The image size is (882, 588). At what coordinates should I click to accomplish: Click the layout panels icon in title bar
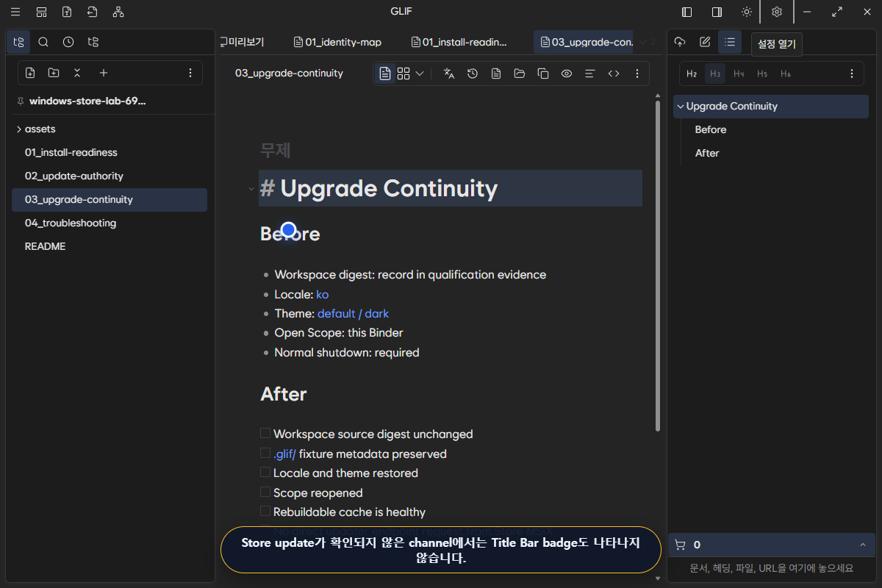pos(42,12)
